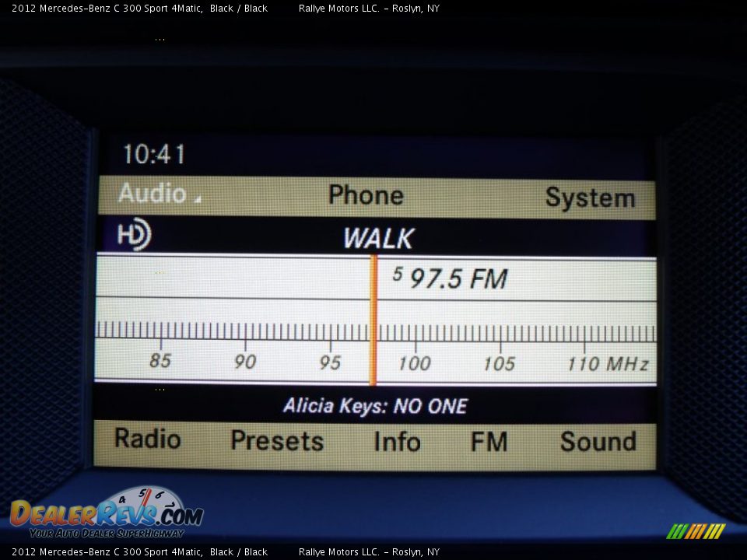Select the 97.5 FM frequency readout
747x560 pixels.
(x=451, y=278)
